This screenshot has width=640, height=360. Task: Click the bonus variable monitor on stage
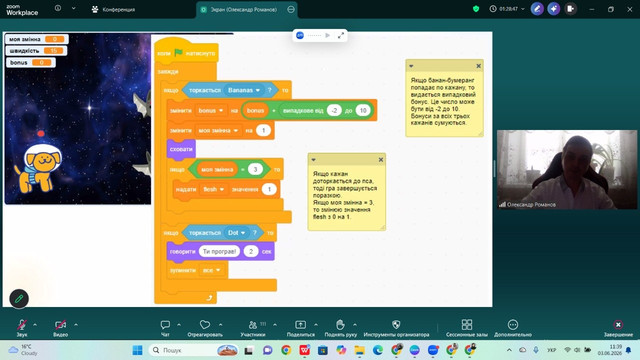(30, 62)
